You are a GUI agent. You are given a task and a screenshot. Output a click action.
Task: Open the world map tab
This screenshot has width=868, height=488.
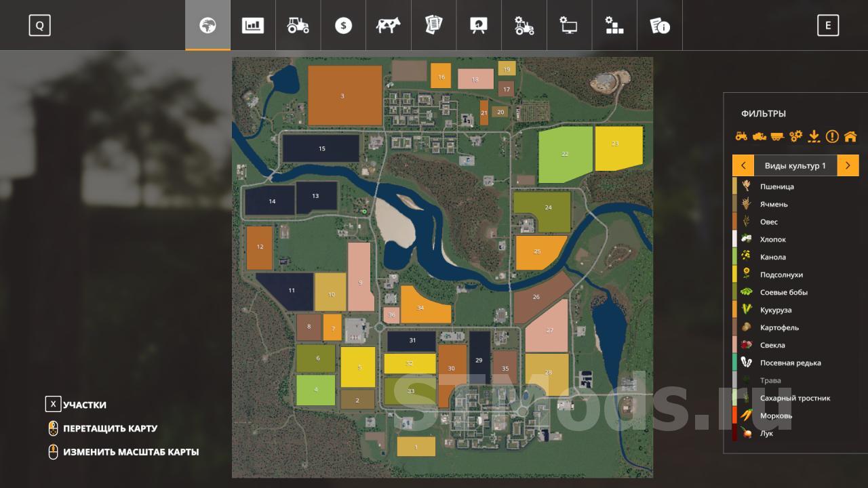[208, 26]
